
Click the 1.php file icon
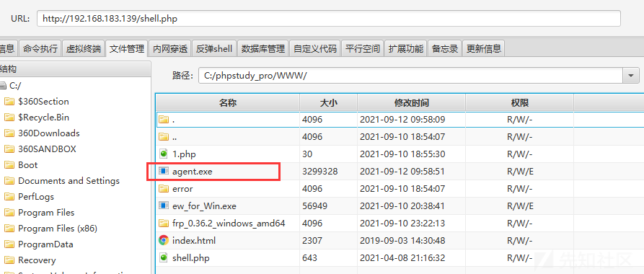tap(164, 154)
